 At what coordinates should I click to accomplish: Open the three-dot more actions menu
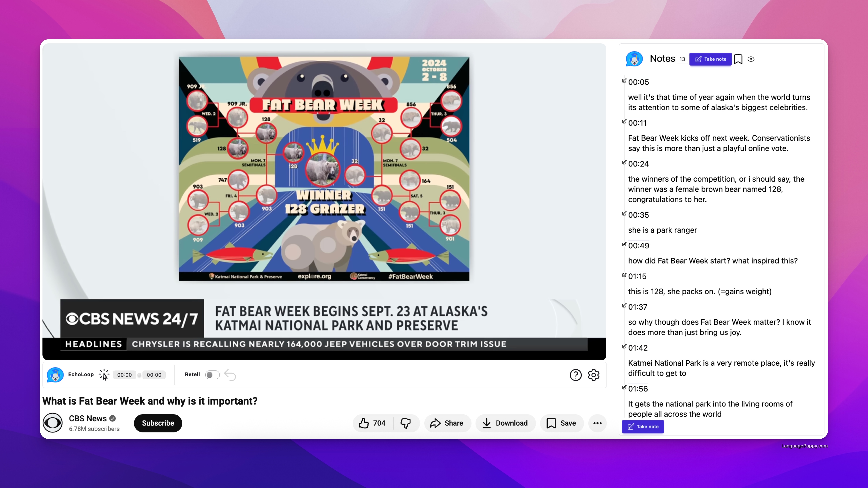pyautogui.click(x=597, y=423)
